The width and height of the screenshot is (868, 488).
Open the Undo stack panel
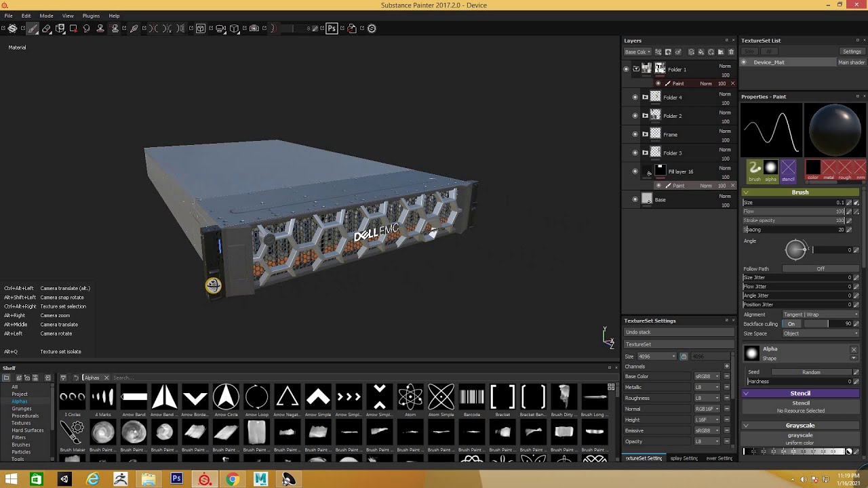[679, 333]
